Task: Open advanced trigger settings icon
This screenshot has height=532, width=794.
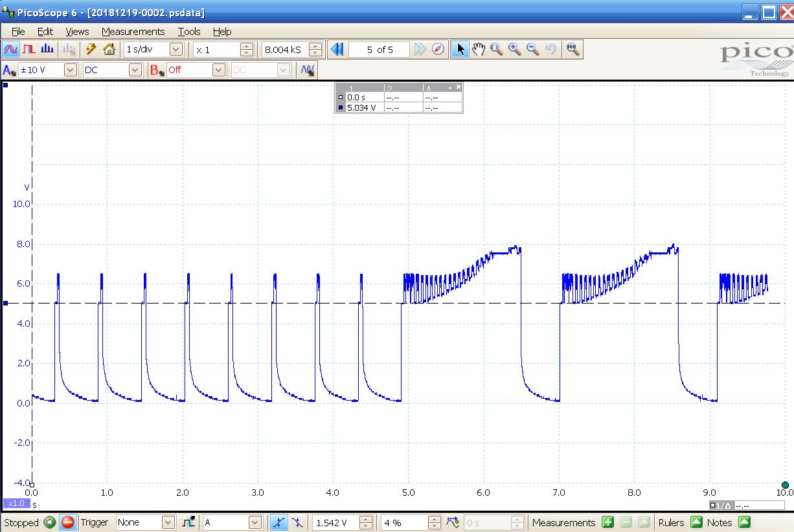Action: click(x=188, y=522)
